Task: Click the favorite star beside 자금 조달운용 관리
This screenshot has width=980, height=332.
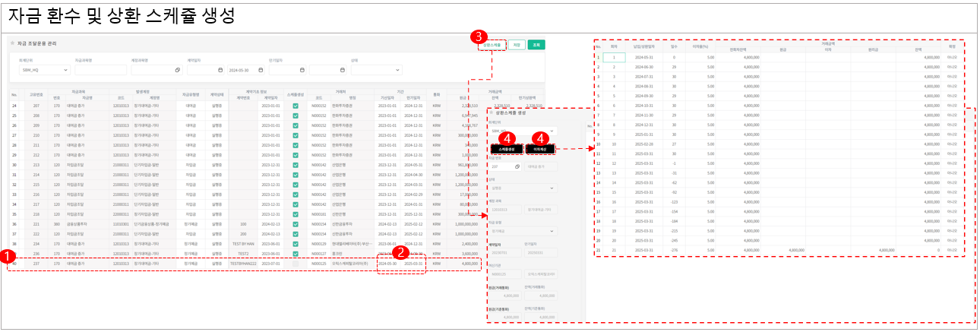Action: tap(12, 44)
